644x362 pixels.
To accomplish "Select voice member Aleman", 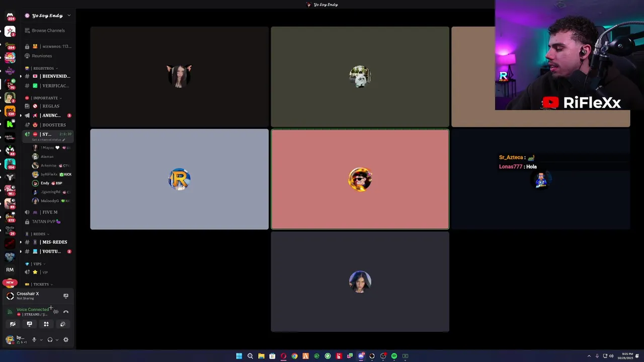I will 52,156.
